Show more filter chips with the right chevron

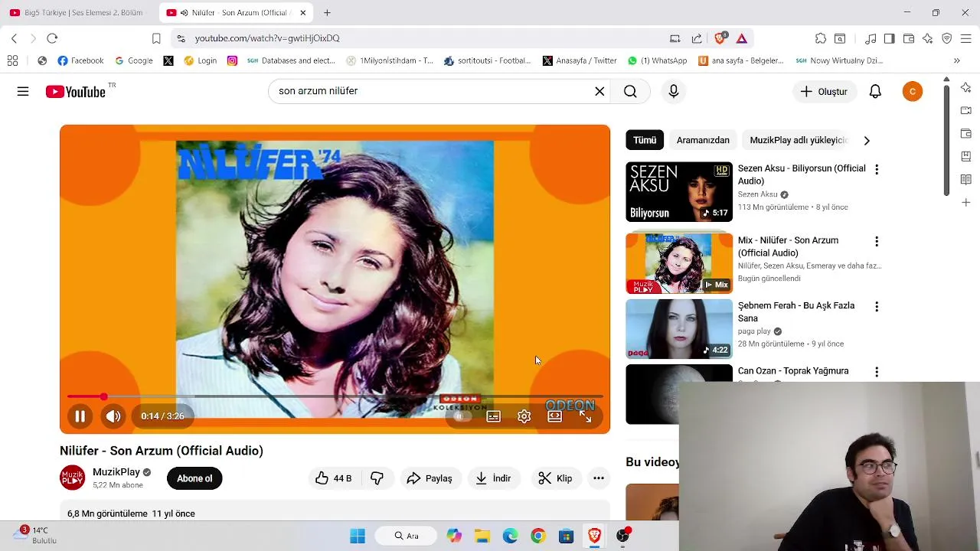tap(867, 141)
